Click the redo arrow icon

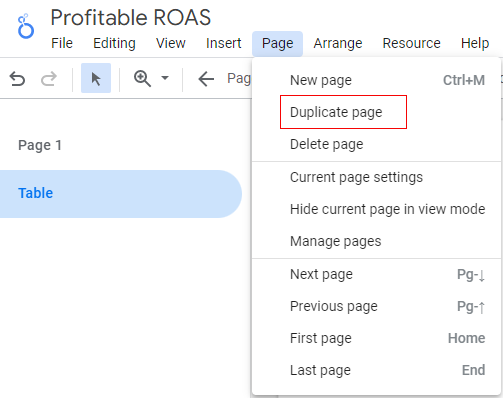tap(49, 79)
